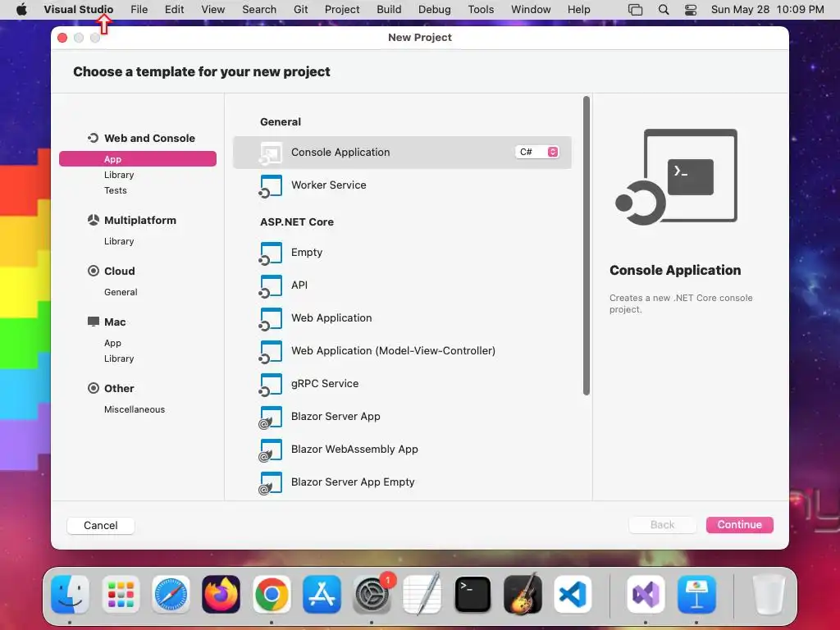Click the Console Application preview image
Viewport: 840px width, 630px height.
[676, 177]
